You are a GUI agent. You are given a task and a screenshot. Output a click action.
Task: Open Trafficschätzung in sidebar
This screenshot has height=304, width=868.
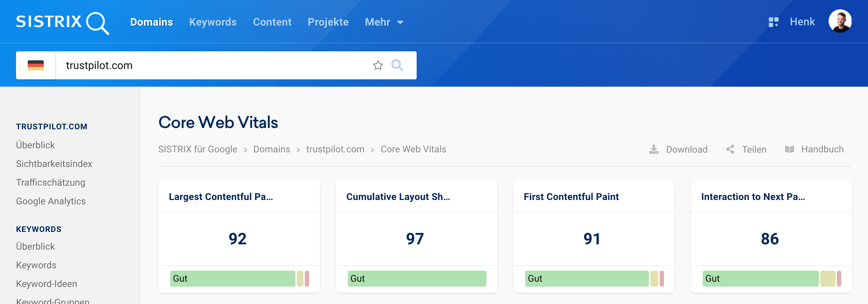pos(50,182)
